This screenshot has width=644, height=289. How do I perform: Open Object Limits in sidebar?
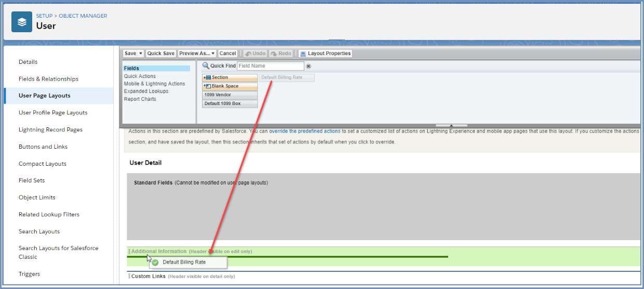tap(37, 198)
